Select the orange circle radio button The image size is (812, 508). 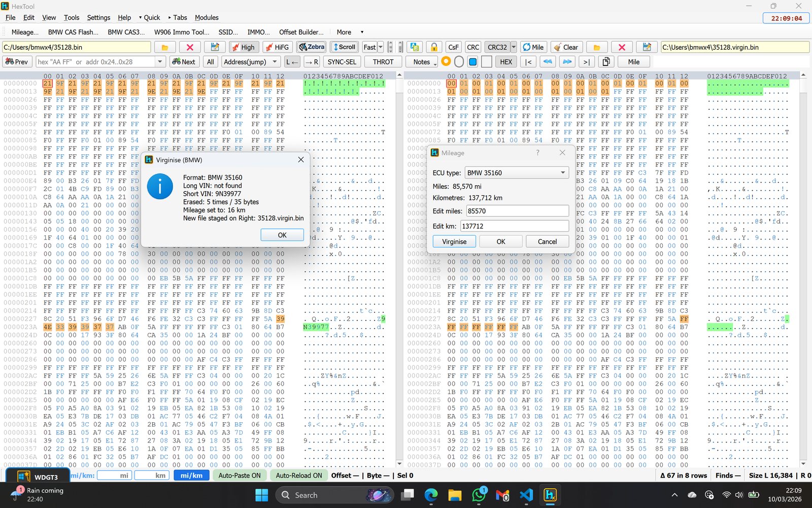coord(446,61)
